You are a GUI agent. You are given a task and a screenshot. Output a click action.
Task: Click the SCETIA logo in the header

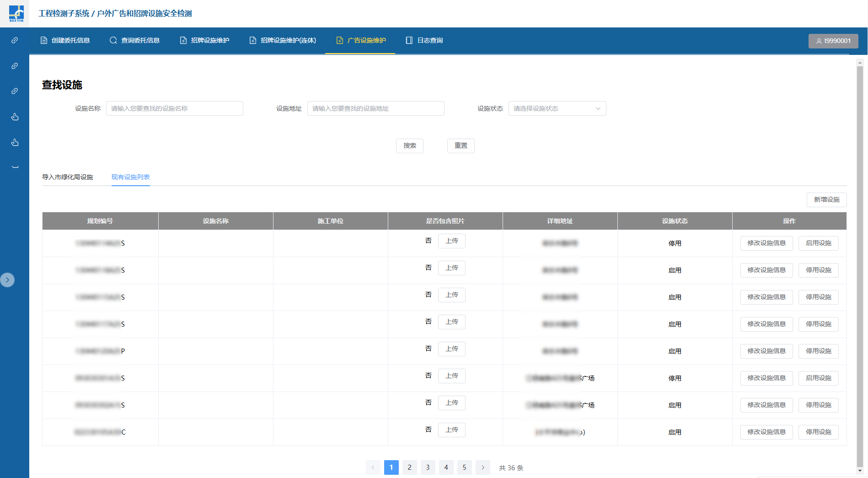click(x=16, y=13)
